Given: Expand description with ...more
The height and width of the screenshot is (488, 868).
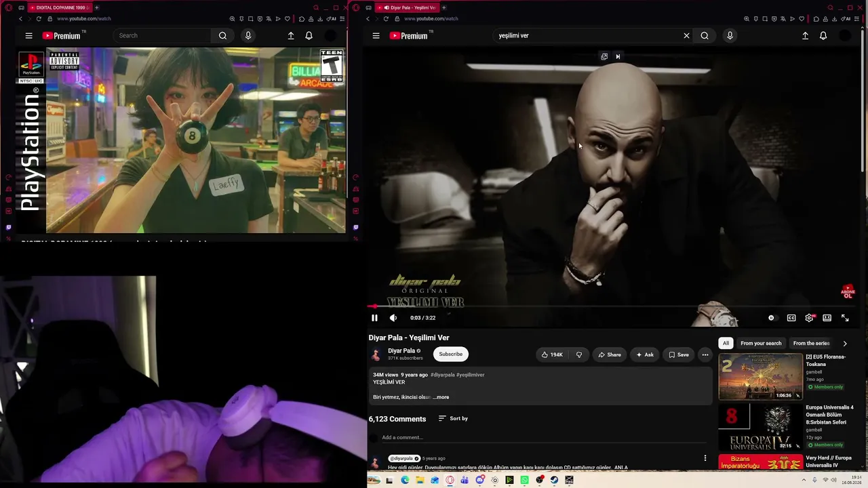Looking at the screenshot, I should tap(441, 397).
